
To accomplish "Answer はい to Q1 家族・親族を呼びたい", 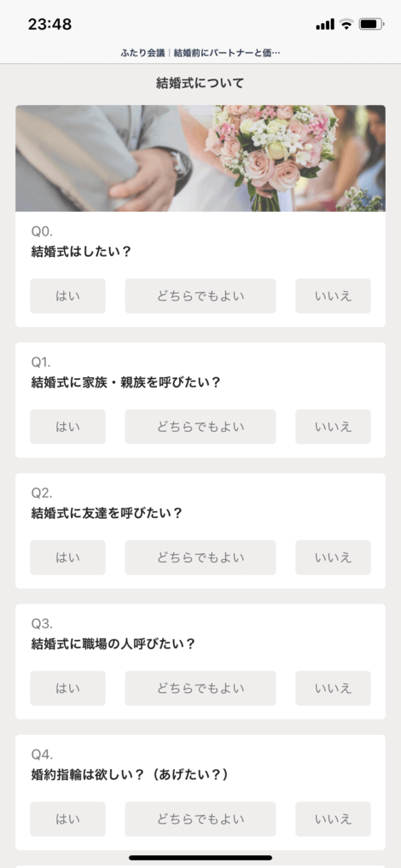I will tap(67, 427).
